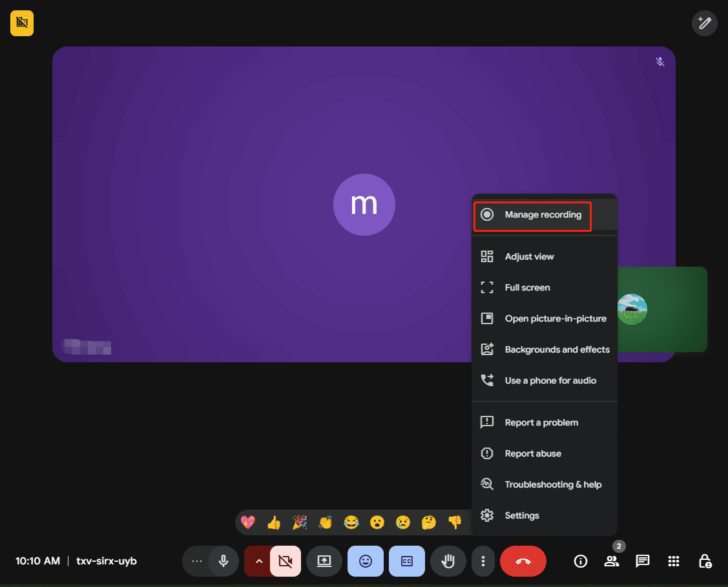Enable closed captions
This screenshot has height=587, width=728.
(x=407, y=561)
